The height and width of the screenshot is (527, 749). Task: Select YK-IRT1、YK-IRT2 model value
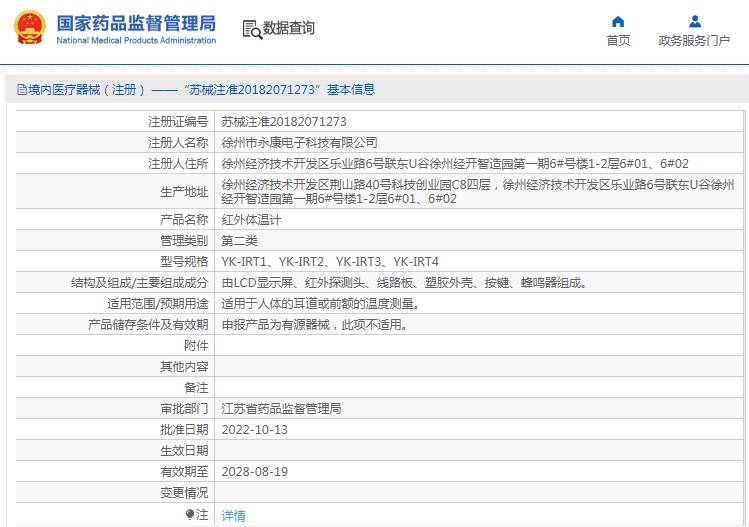point(330,262)
